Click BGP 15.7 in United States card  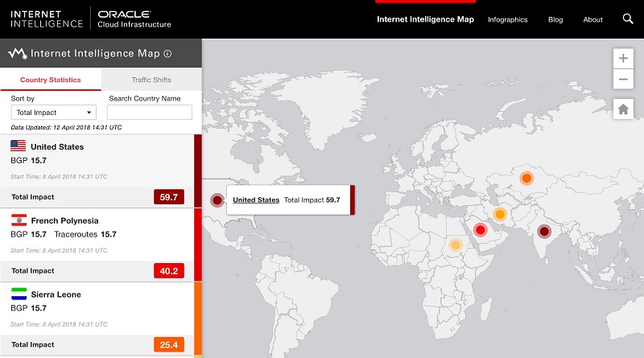[x=28, y=161]
